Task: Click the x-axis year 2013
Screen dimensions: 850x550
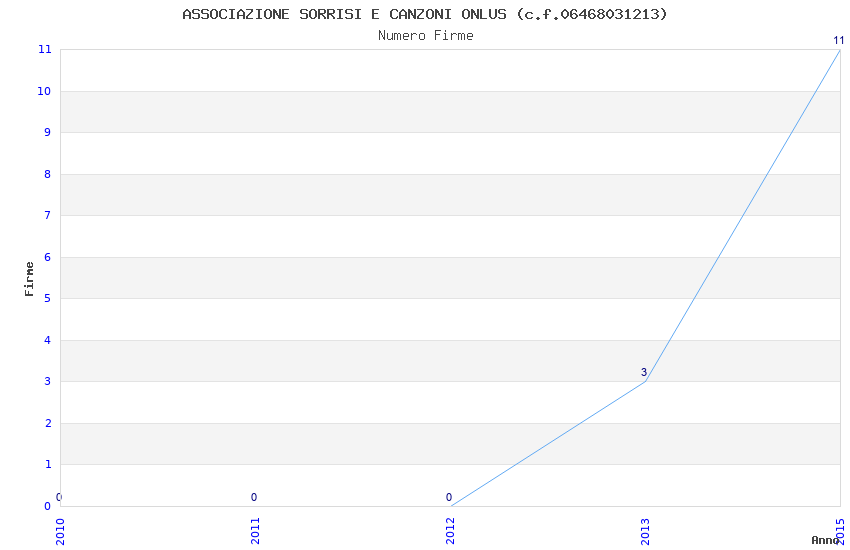Action: [x=645, y=531]
